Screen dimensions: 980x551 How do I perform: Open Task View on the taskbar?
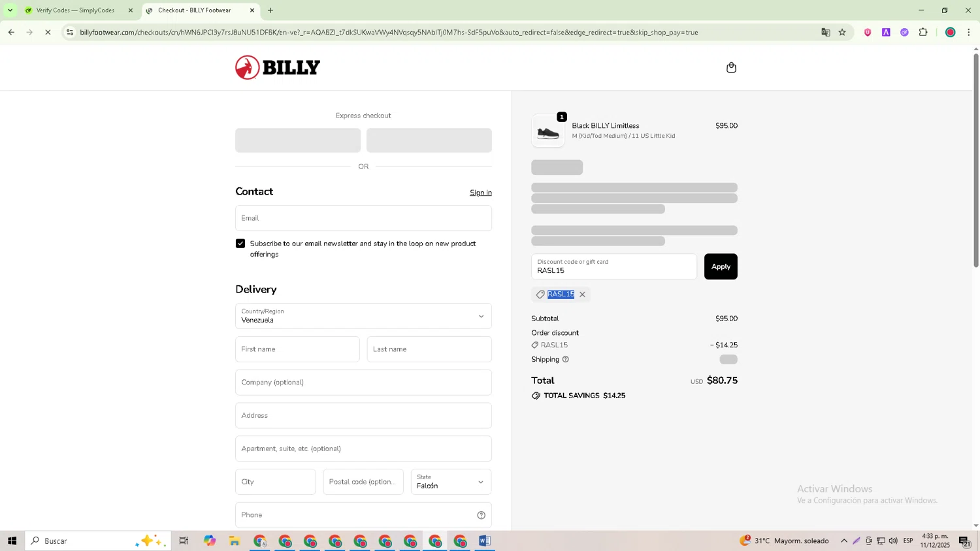pos(184,541)
